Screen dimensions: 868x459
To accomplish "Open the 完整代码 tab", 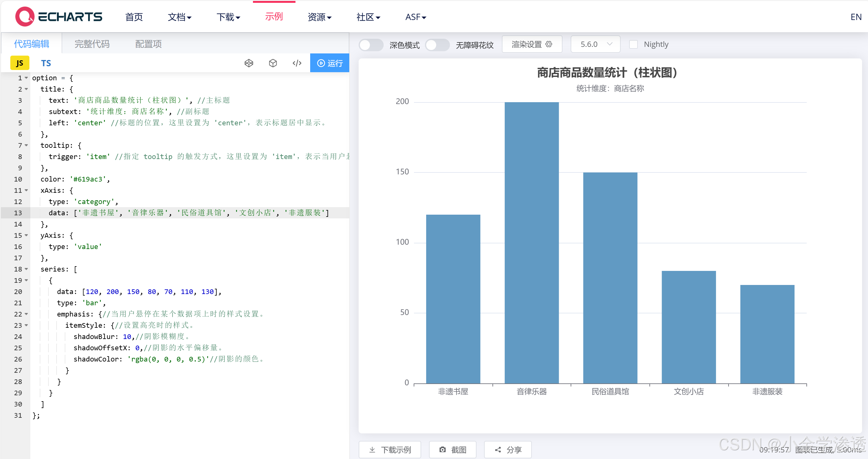I will (92, 43).
